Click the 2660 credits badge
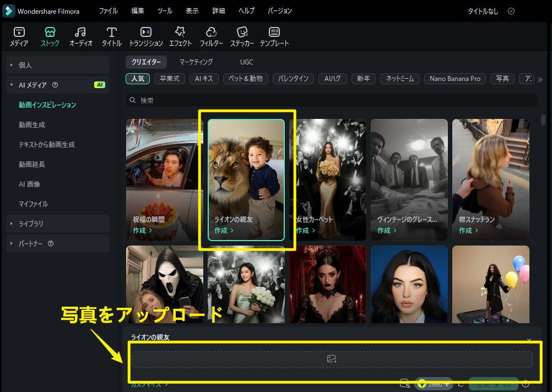The width and height of the screenshot is (552, 392). coord(433,384)
